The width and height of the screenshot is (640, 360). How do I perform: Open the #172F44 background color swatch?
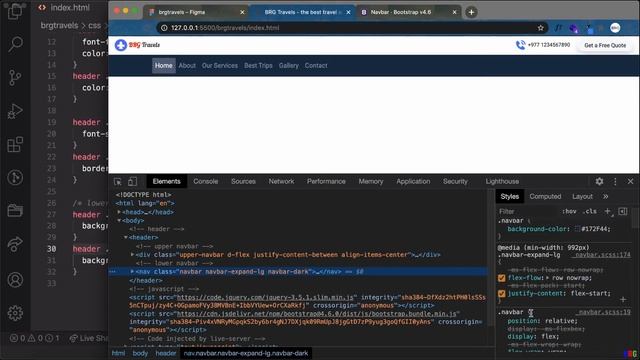click(577, 229)
